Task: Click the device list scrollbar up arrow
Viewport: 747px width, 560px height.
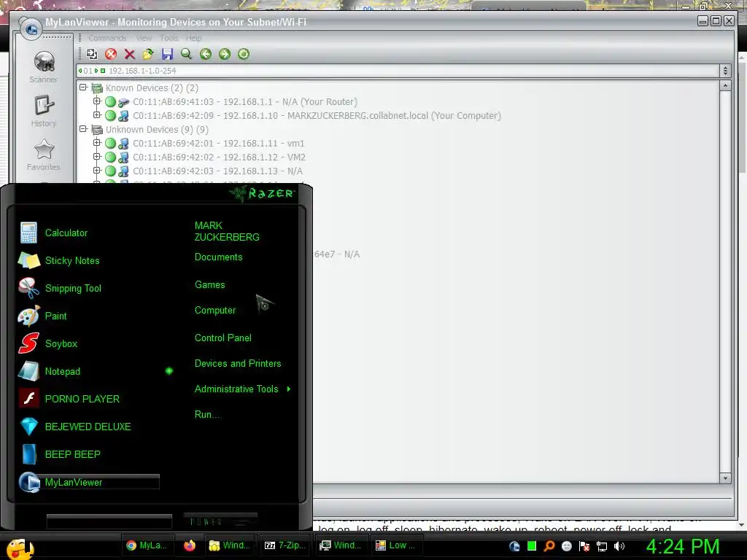Action: [x=725, y=86]
